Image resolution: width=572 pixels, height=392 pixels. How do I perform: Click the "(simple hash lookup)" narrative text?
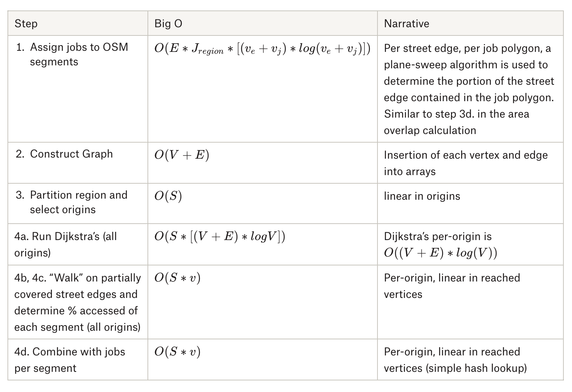pos(476,368)
